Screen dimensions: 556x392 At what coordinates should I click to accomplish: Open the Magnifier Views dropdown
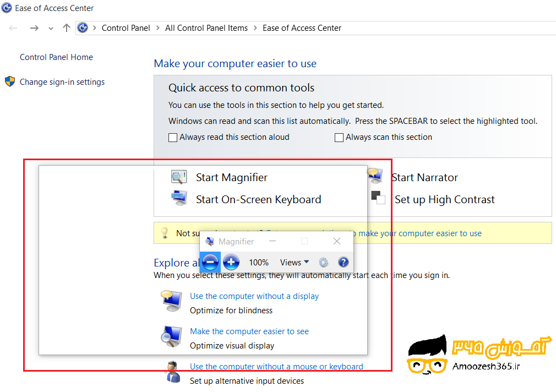pos(295,262)
